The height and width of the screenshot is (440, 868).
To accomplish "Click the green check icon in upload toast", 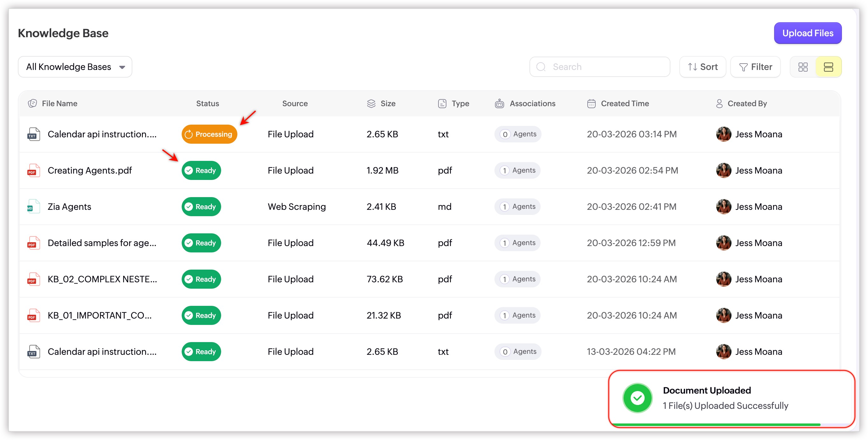I will 637,398.
